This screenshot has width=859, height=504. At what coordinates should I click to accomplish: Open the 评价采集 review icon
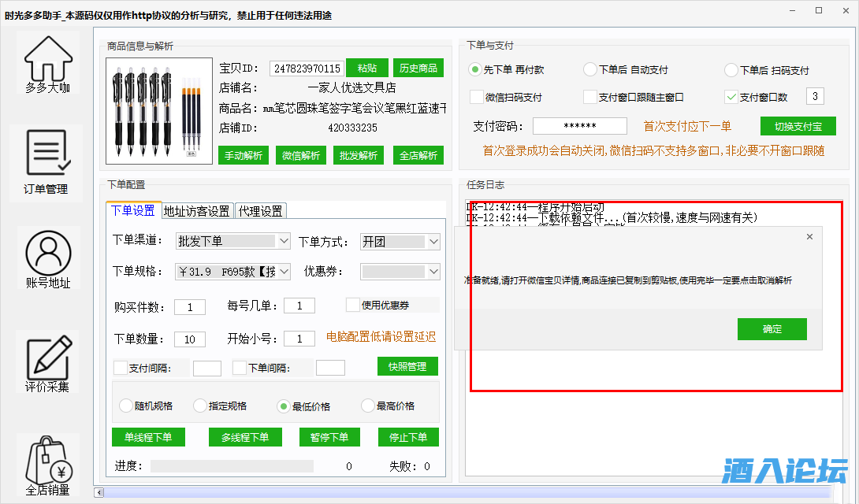tap(47, 357)
